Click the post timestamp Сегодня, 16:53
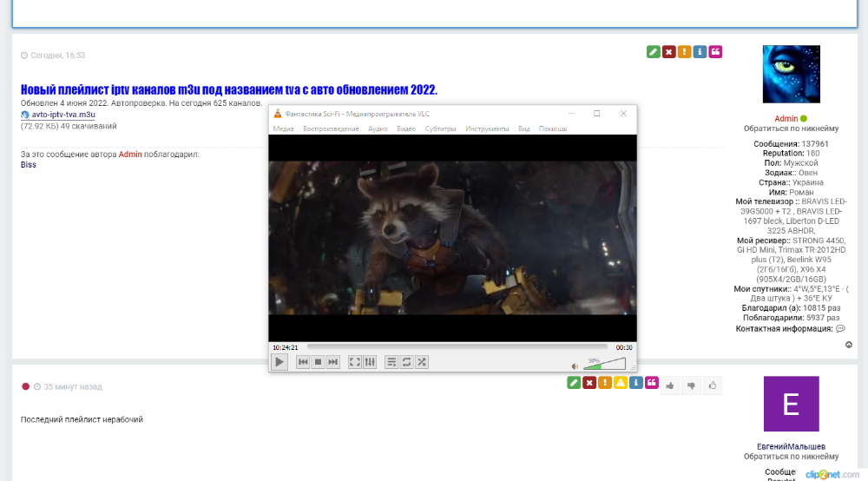The width and height of the screenshot is (868, 481). click(57, 56)
